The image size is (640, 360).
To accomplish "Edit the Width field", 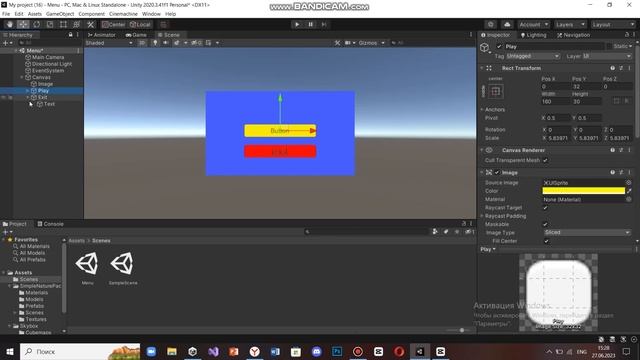I will coord(555,102).
